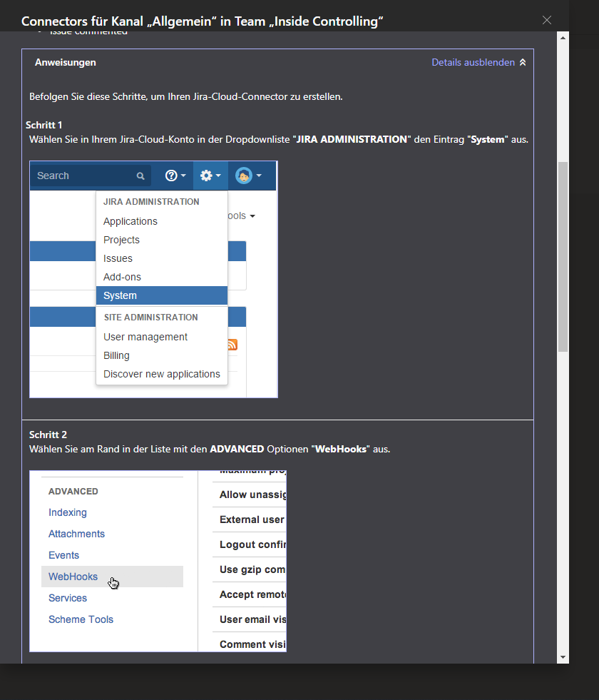Close the Connectors dialog

pos(547,20)
